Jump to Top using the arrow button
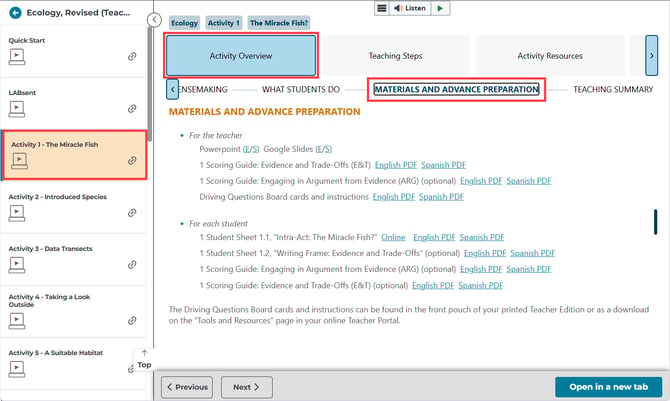This screenshot has height=401, width=670. (x=144, y=360)
